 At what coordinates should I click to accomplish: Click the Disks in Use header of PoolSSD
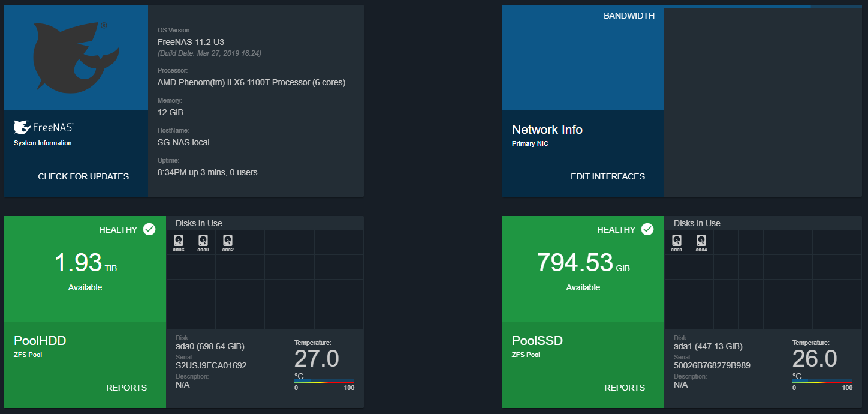(697, 223)
